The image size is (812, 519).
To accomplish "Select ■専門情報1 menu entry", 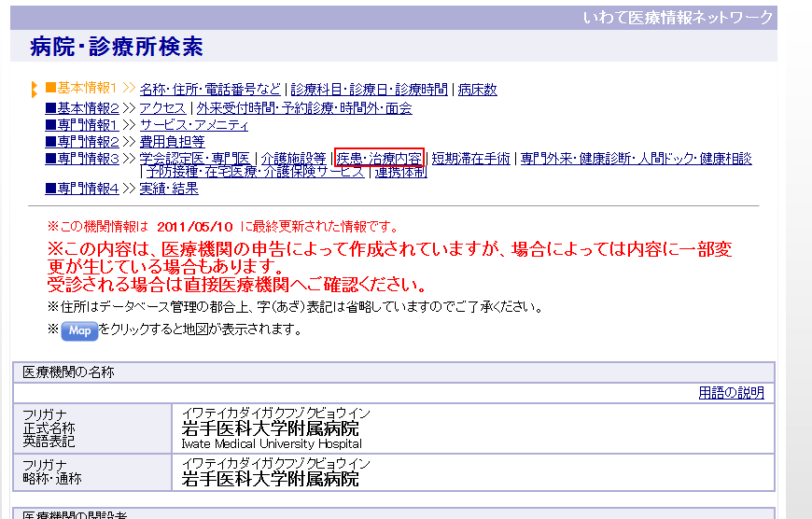I will [82, 125].
